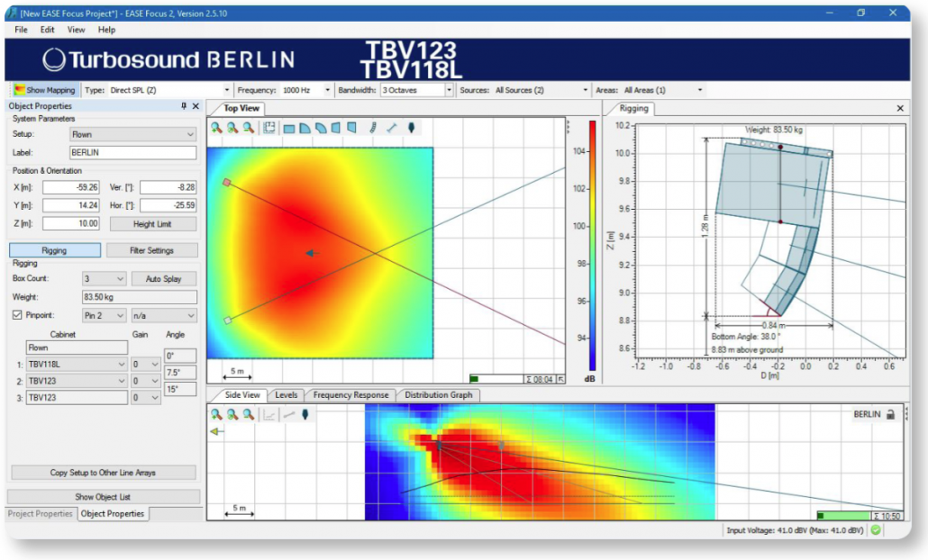
Task: Click the X [m] position field
Action: [71, 187]
